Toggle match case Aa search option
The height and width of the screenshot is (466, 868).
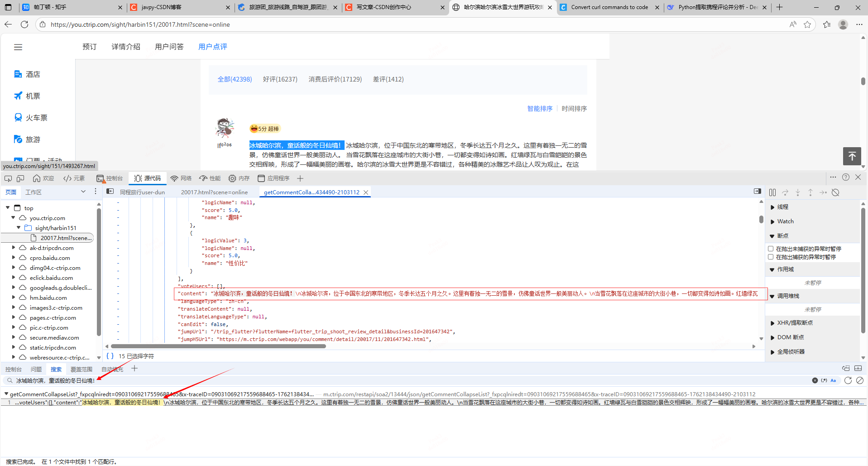point(833,380)
